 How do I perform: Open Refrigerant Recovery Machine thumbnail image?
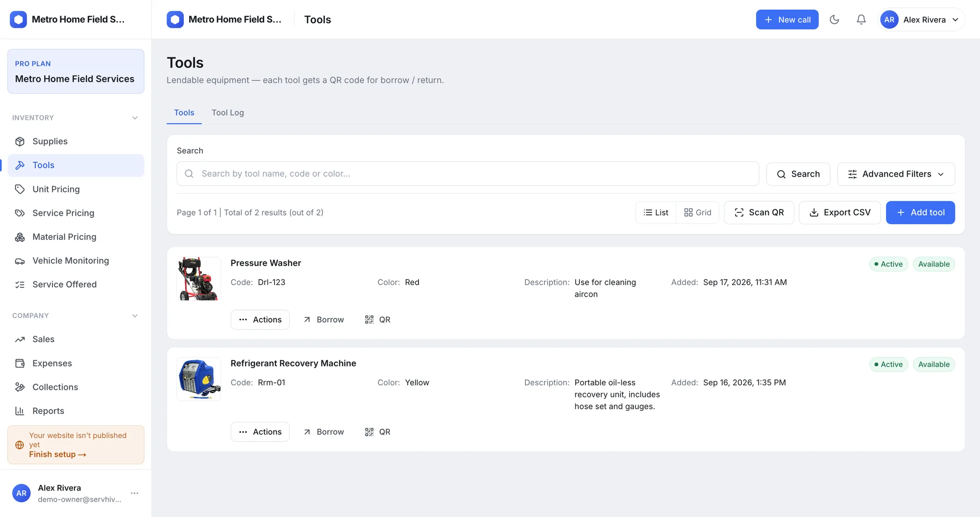(x=198, y=379)
